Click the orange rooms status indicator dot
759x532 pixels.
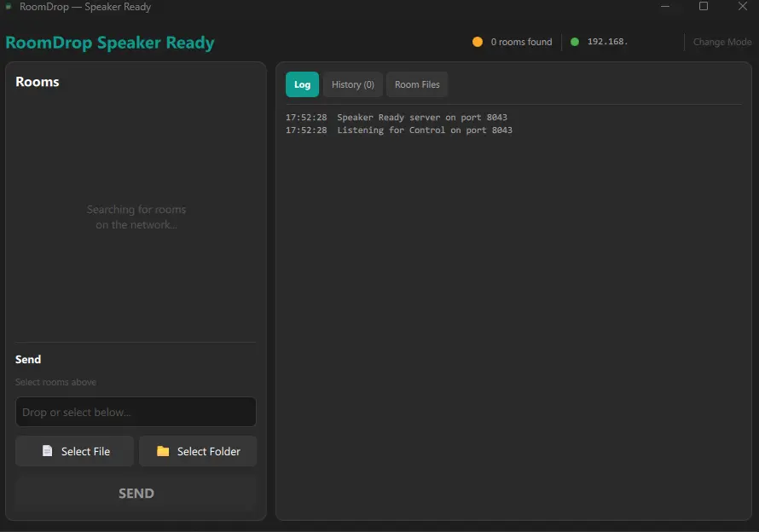point(478,42)
